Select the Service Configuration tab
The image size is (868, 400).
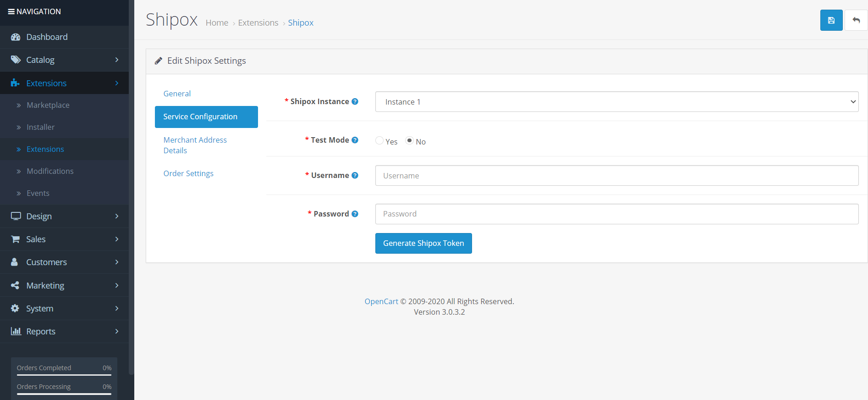(206, 117)
